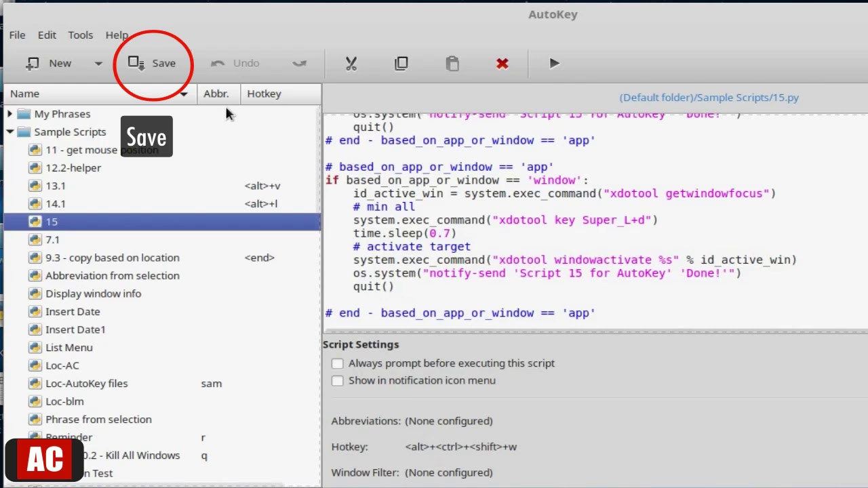Viewport: 868px width, 488px height.
Task: Click the New toolbar button
Action: (48, 63)
